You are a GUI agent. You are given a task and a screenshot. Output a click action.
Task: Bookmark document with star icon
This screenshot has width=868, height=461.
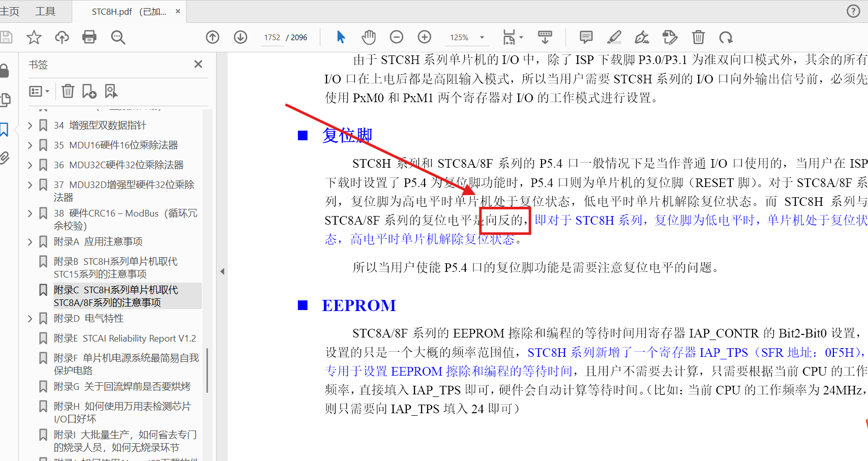34,37
